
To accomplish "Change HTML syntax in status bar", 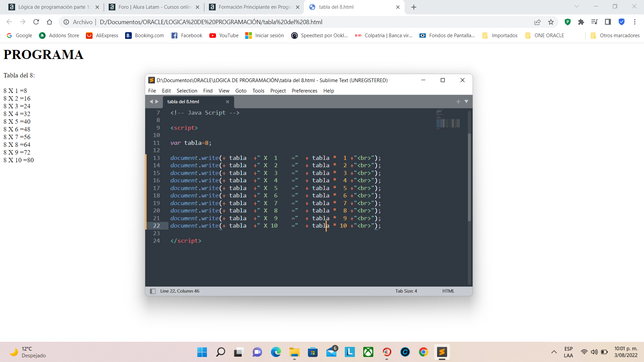I will (x=448, y=291).
